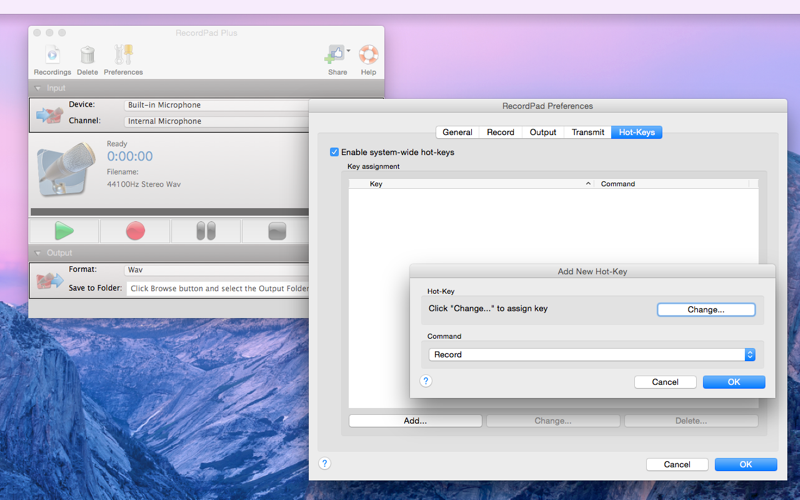Viewport: 800px width, 500px height.
Task: Pause recording with the Pause button
Action: coord(206,231)
